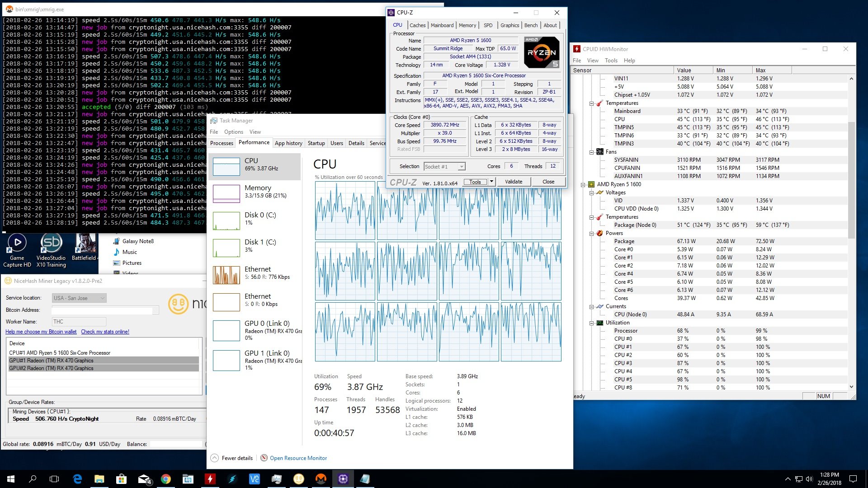Click the Powers flame icon in HWMonitor
This screenshot has height=488, width=868.
point(600,233)
